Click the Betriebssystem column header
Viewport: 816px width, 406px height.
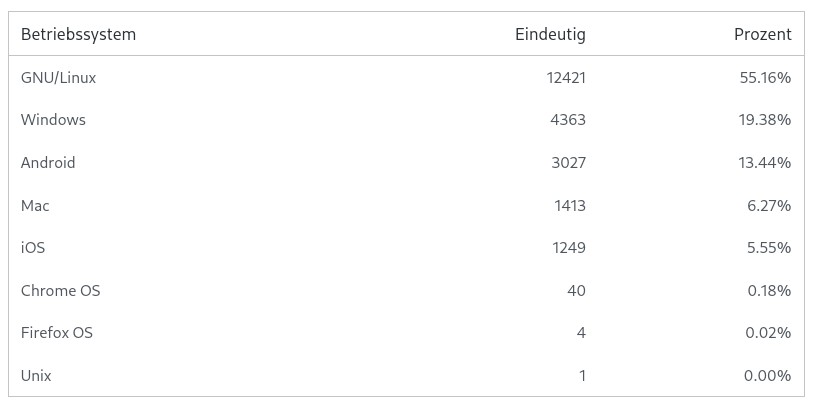pos(78,34)
